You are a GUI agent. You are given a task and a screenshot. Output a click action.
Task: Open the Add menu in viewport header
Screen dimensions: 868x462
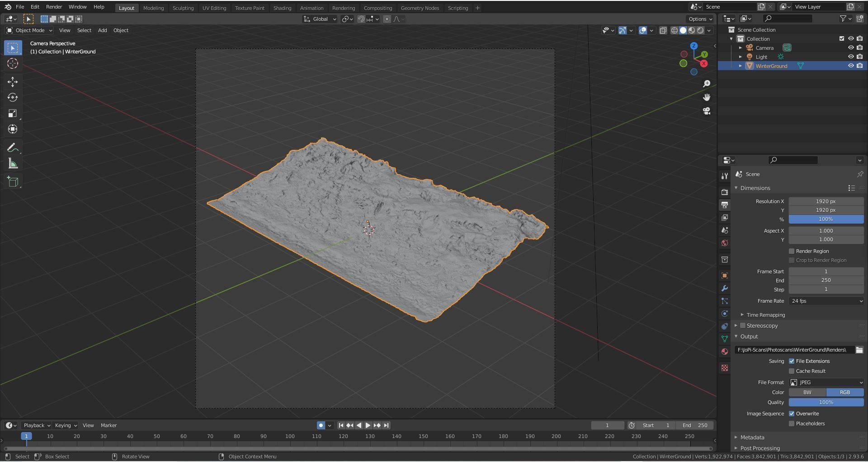102,30
